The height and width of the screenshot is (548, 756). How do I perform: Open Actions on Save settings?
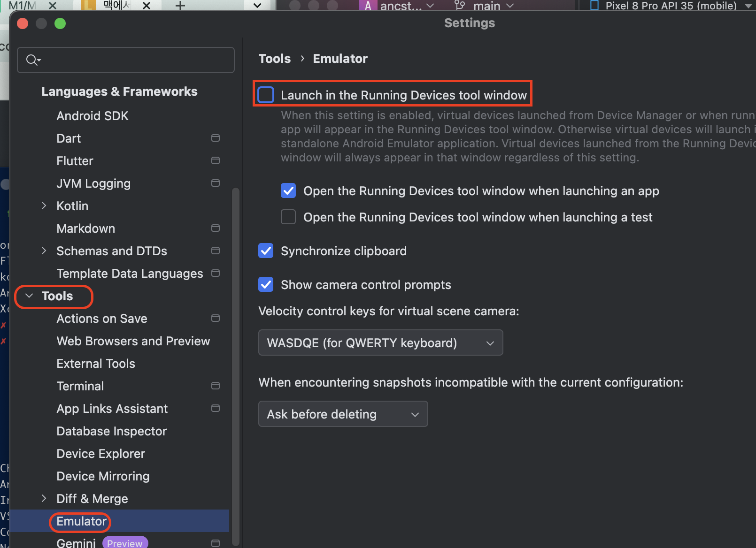(x=102, y=318)
